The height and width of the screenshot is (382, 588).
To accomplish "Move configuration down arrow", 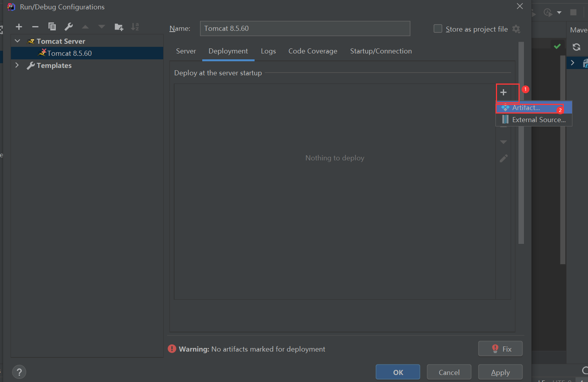I will pos(102,27).
